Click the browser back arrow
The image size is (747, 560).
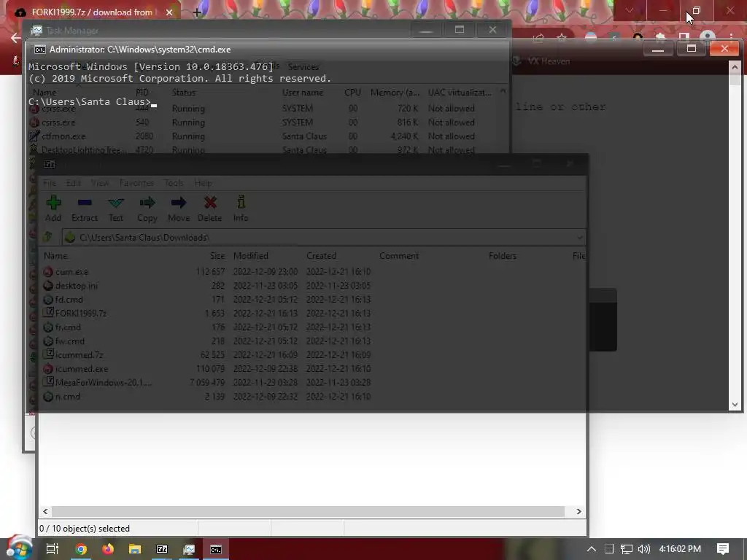(x=16, y=38)
